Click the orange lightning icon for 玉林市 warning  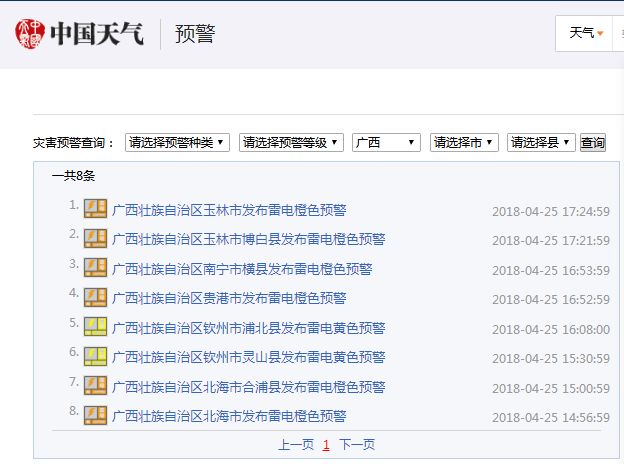95,209
